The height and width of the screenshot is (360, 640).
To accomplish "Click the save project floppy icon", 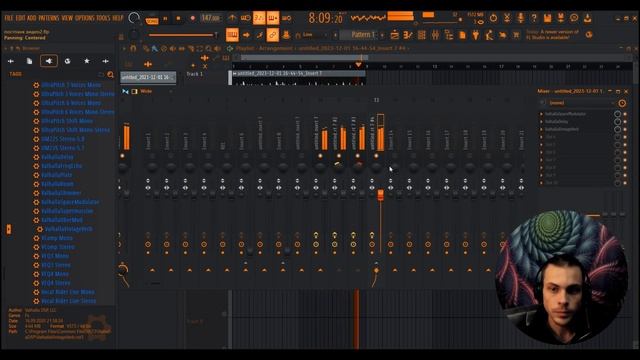I will pos(547,18).
